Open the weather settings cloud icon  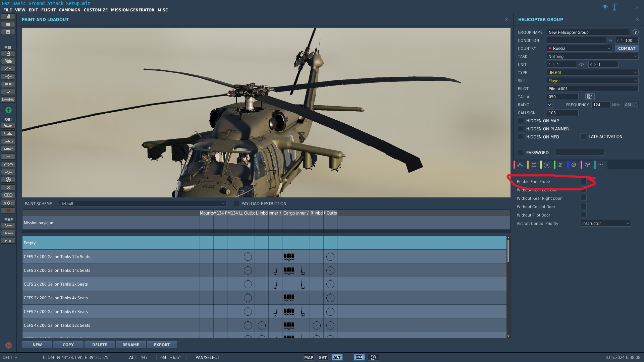point(8,61)
